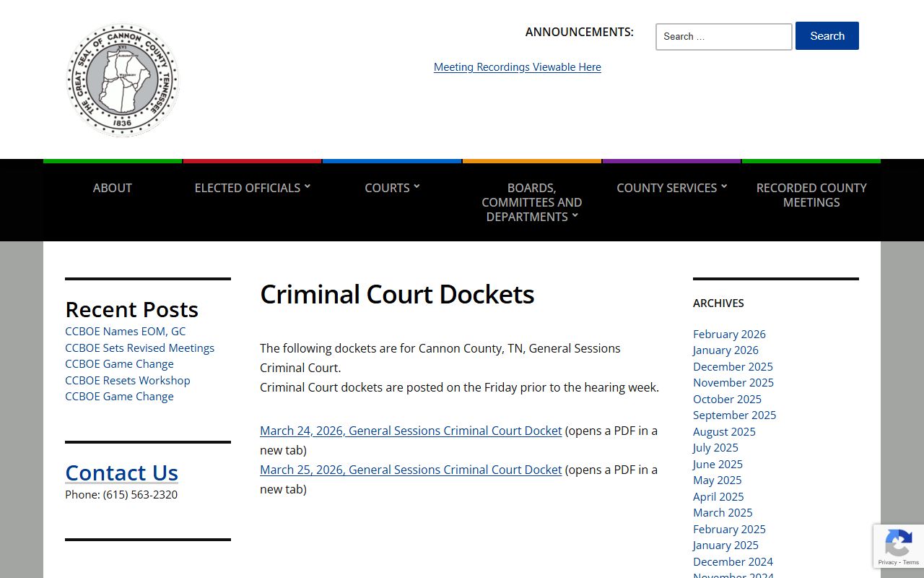The height and width of the screenshot is (578, 924).
Task: Open March 25, 2026 Criminal Court Docket
Action: [x=411, y=470]
